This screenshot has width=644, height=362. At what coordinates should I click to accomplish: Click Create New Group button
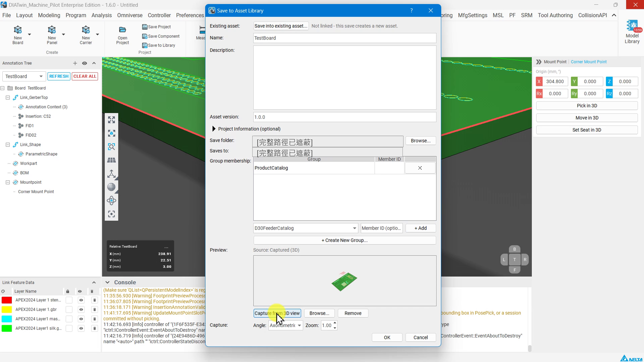point(344,240)
